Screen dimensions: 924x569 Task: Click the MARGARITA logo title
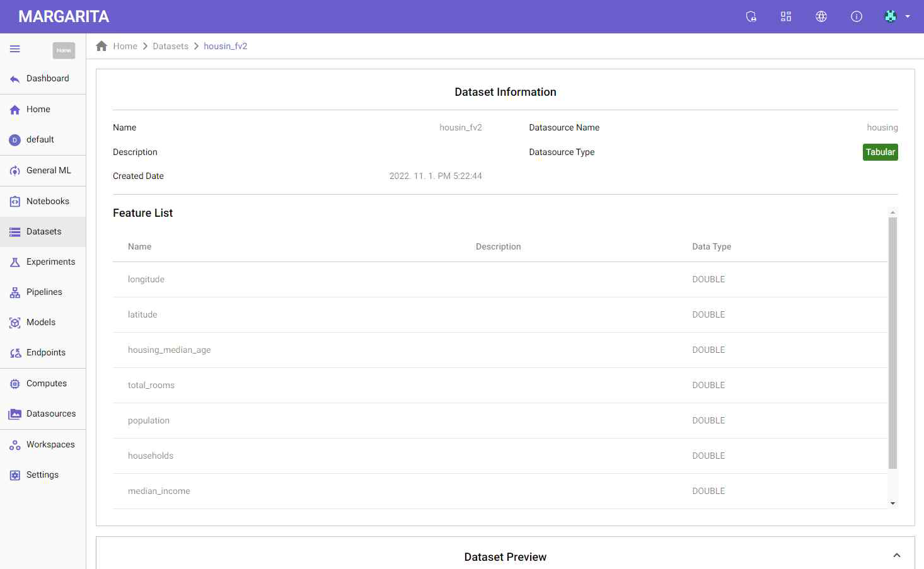[x=64, y=16]
